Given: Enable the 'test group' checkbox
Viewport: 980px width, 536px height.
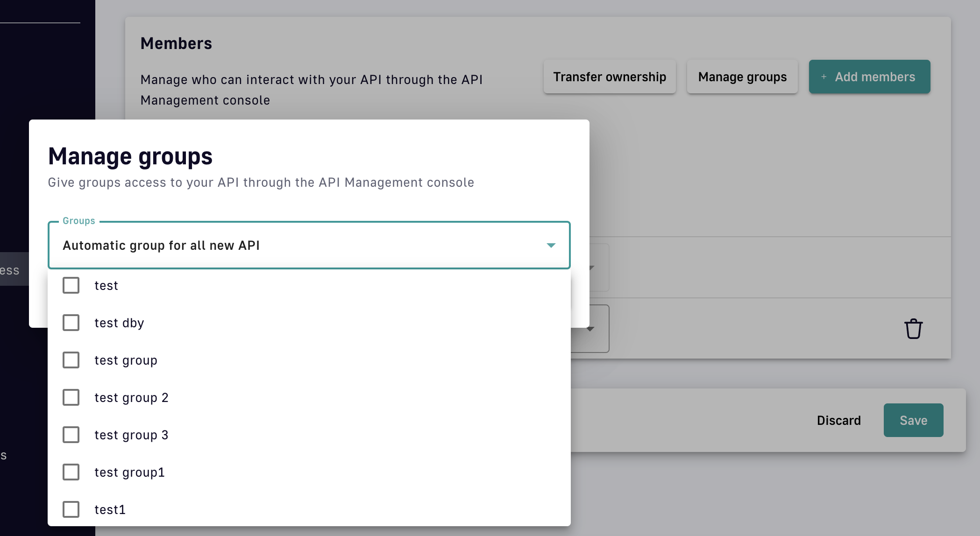Looking at the screenshot, I should 71,360.
